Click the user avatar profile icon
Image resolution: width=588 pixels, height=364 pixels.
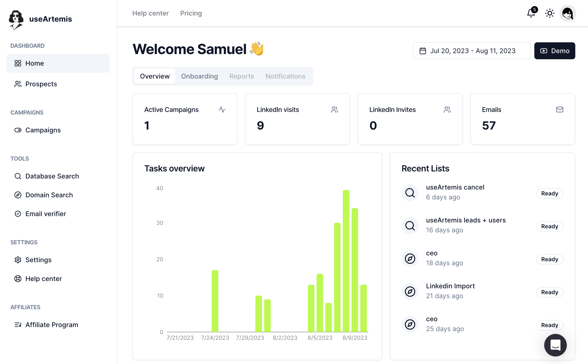point(568,13)
